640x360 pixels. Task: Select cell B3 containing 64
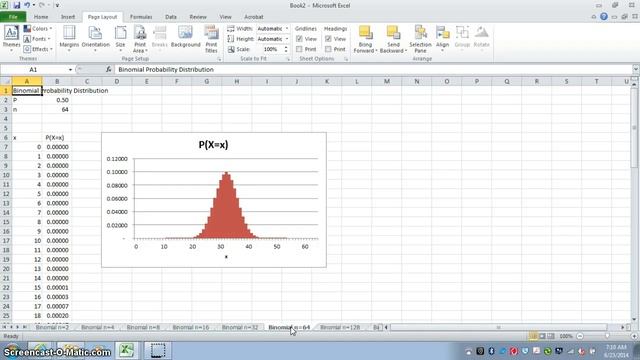pos(57,109)
